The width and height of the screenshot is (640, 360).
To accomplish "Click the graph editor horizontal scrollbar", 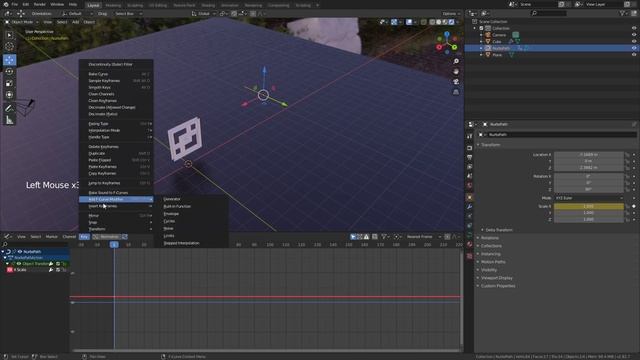I will (266, 351).
